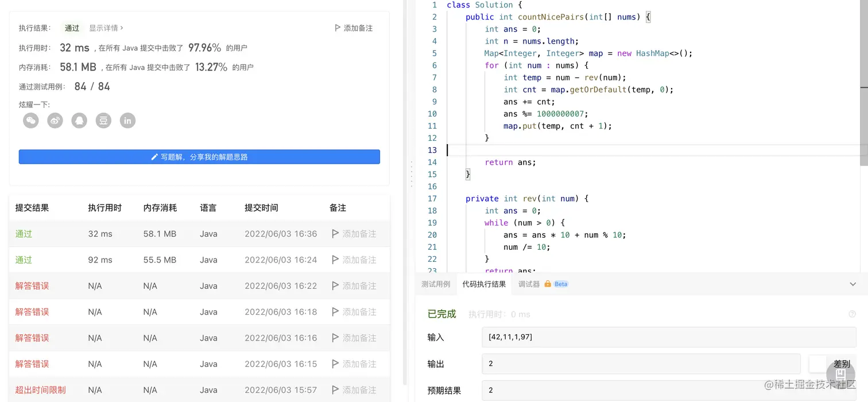Click the 语言 column header
This screenshot has height=402, width=868.
(208, 208)
